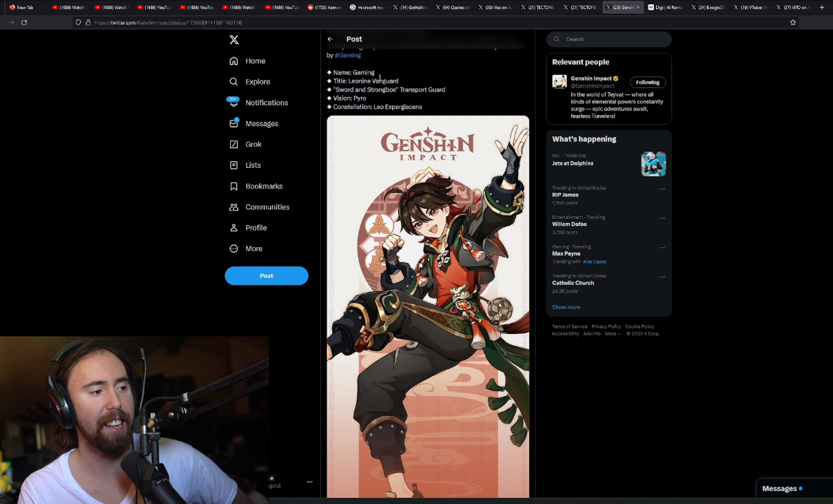The image size is (833, 504).
Task: Switch to the Asmon browser tab
Action: click(x=324, y=7)
